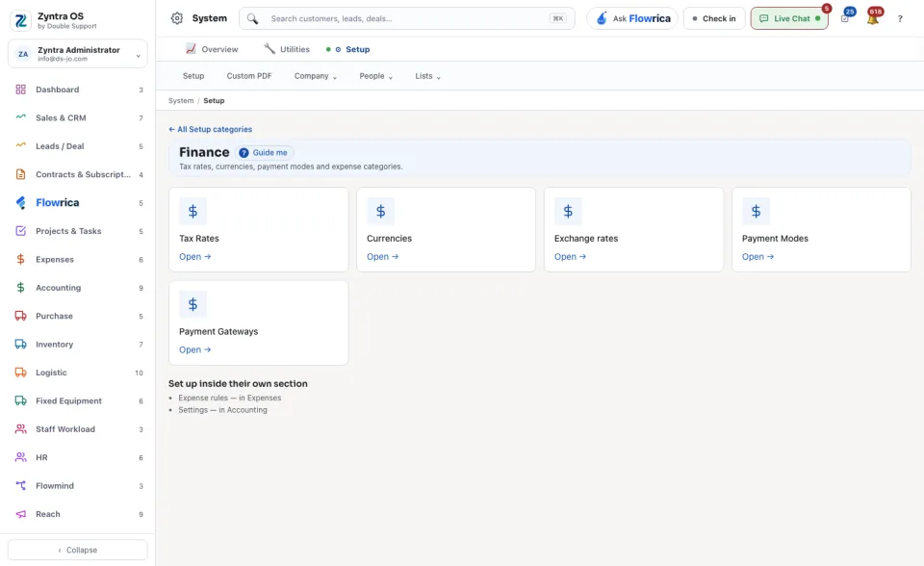The width and height of the screenshot is (924, 566).
Task: Open the Custom PDF menu item
Action: point(249,76)
